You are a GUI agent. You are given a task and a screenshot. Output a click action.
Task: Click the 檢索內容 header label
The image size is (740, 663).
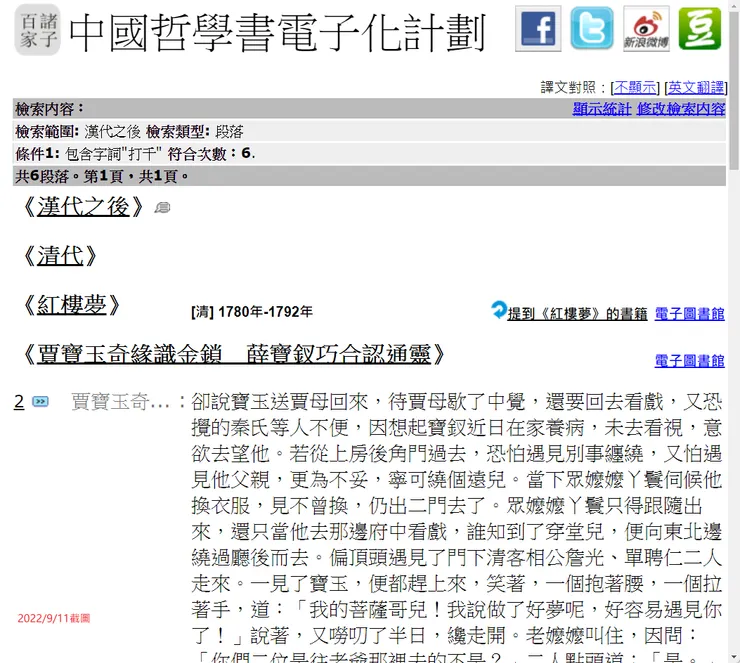pos(50,109)
